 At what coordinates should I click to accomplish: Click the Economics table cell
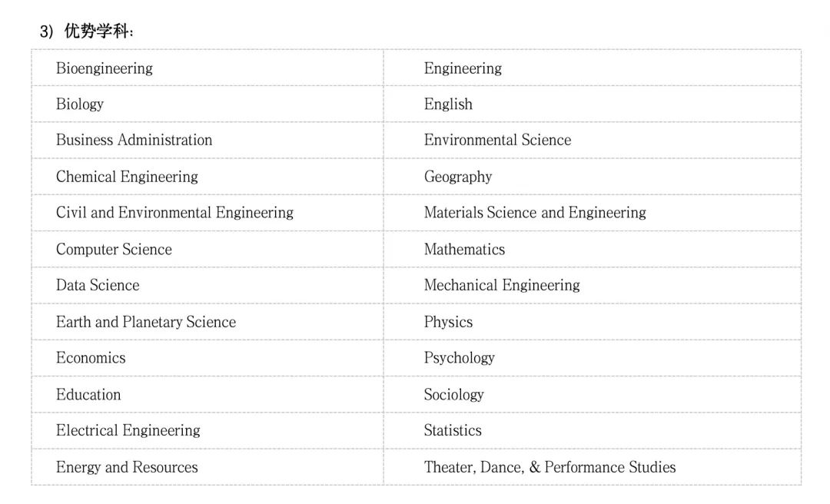pos(91,358)
